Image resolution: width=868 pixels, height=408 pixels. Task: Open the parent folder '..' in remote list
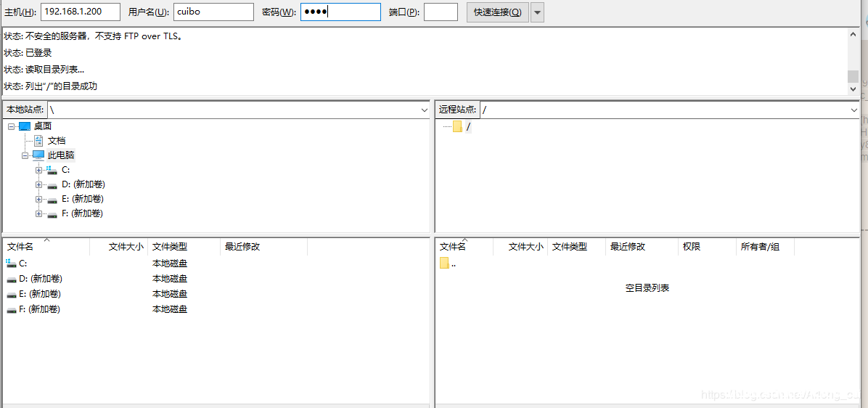[445, 264]
